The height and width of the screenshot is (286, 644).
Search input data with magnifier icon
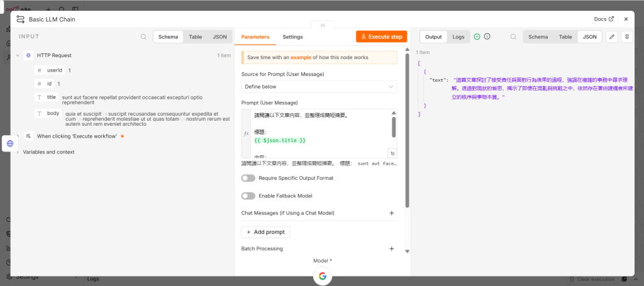143,36
